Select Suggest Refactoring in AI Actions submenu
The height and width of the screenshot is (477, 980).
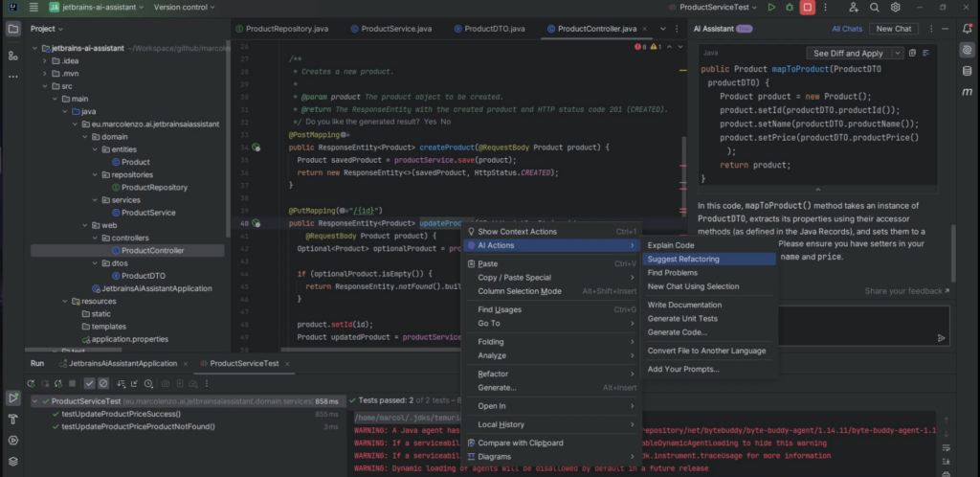[x=683, y=259]
